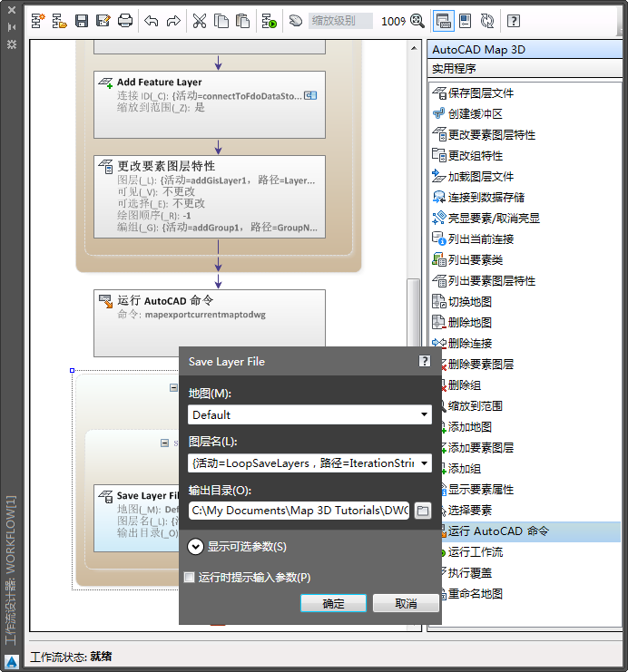Click the overview panel toolbar icon
The width and height of the screenshot is (628, 672).
point(465,21)
